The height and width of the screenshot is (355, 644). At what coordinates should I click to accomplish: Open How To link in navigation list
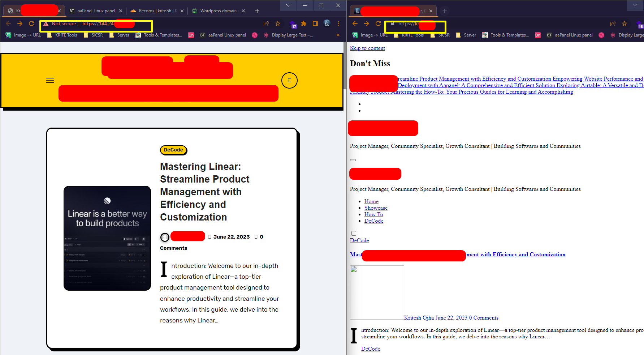click(x=374, y=214)
